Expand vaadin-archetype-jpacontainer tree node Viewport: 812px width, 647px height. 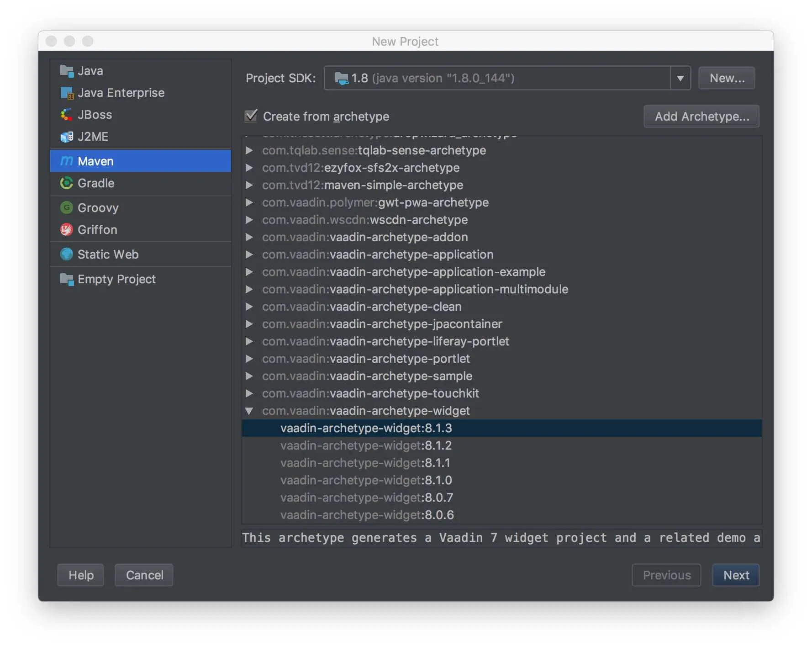(x=249, y=324)
